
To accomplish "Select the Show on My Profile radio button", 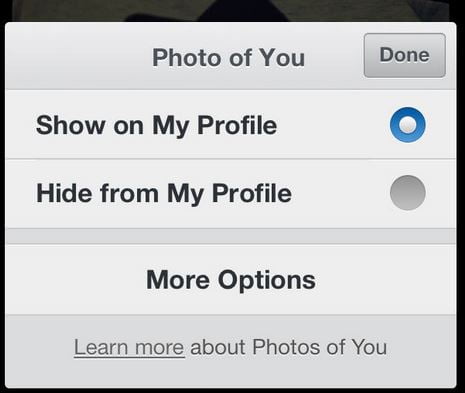I will click(x=407, y=125).
